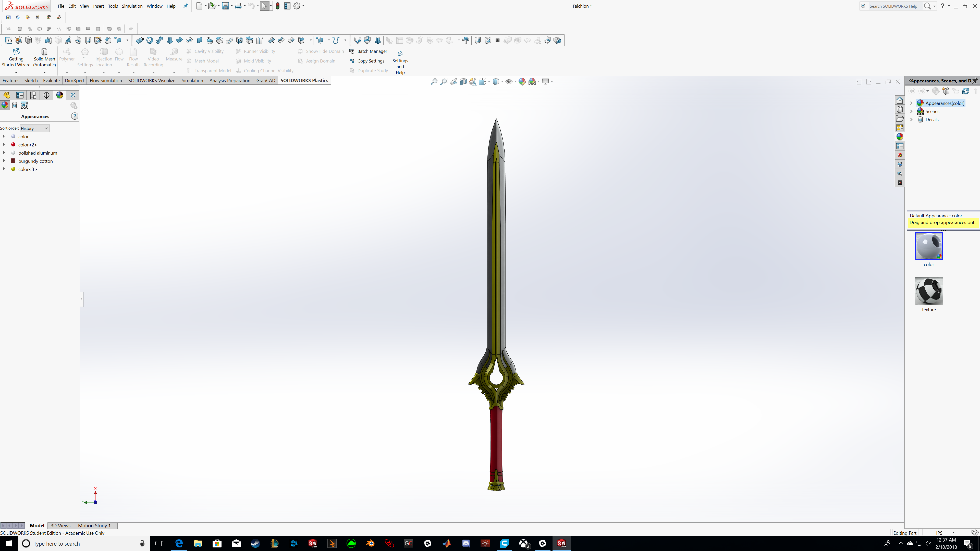Open the Microsoft Edge taskbar icon
This screenshot has height=551, width=980.
179,543
